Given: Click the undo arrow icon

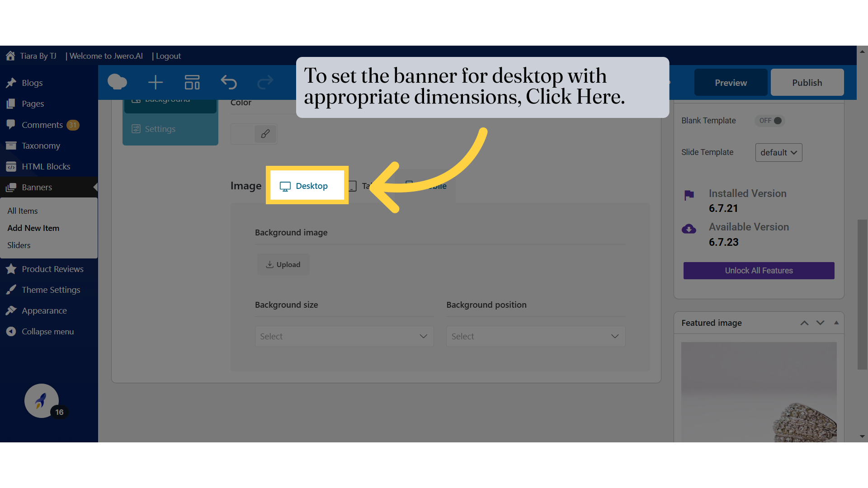Looking at the screenshot, I should click(228, 82).
